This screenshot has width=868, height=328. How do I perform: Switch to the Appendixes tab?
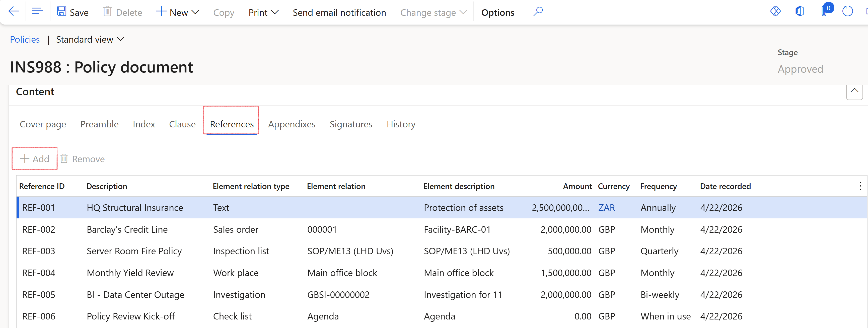(292, 124)
